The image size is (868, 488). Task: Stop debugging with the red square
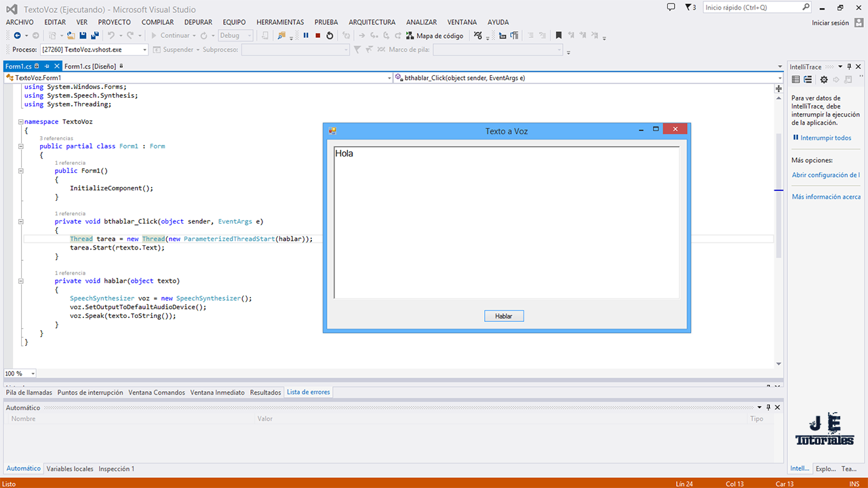pos(318,35)
